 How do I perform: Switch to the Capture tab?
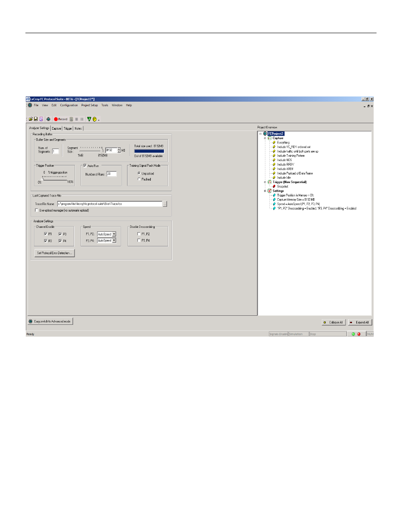(x=56, y=128)
